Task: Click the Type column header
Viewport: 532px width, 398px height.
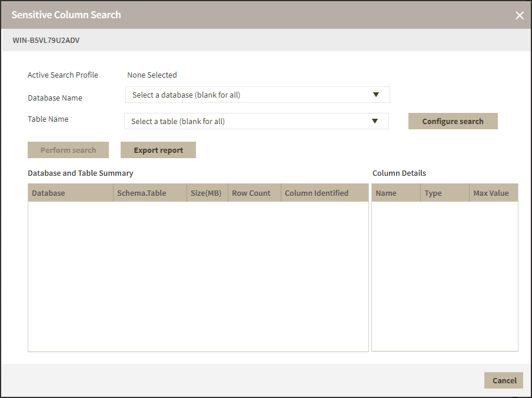Action: [444, 193]
